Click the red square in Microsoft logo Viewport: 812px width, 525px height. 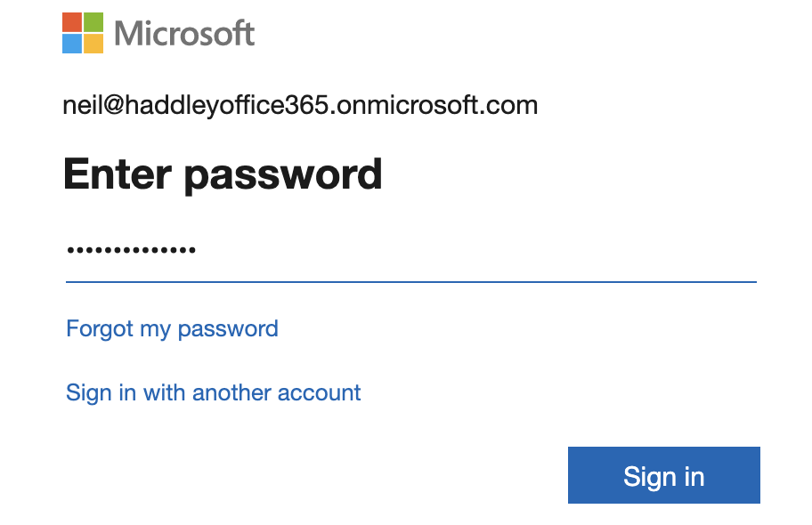coord(73,22)
